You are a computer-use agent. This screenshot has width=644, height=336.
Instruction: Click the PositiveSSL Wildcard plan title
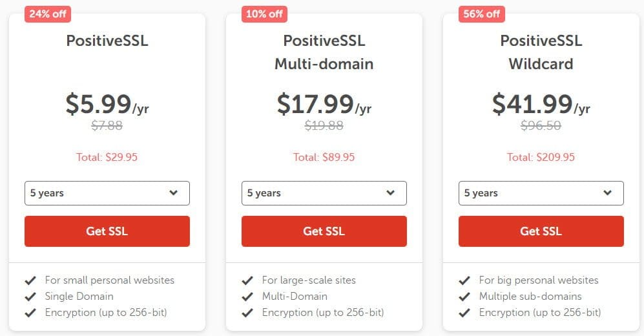point(541,52)
